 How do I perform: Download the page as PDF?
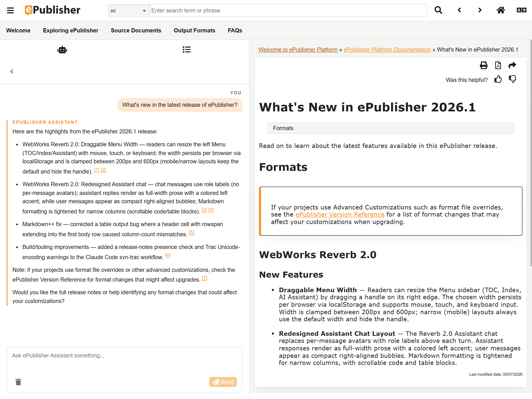point(498,65)
